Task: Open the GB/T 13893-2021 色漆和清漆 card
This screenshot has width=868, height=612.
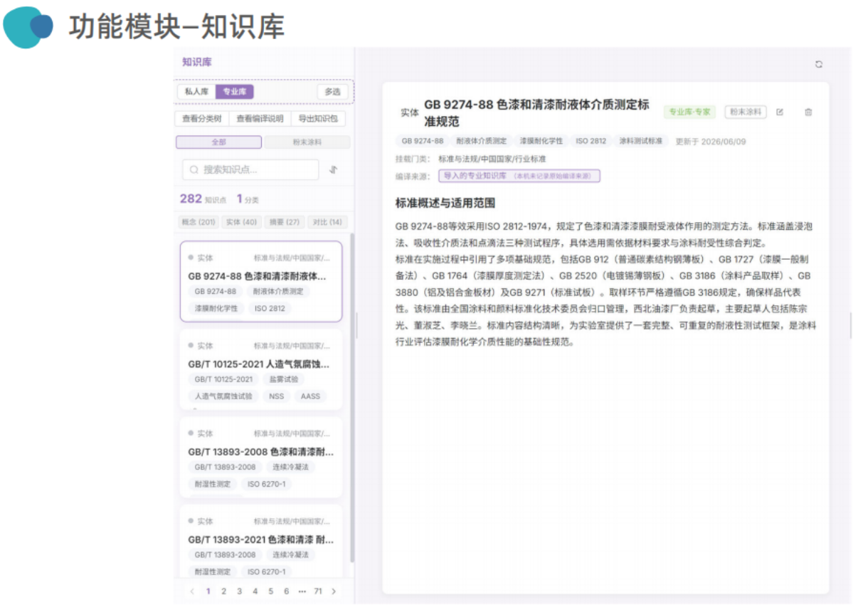Action: (x=261, y=541)
